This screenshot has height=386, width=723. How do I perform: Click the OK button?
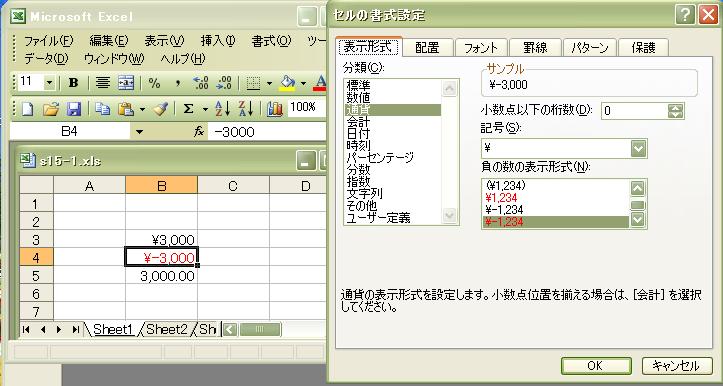(596, 366)
